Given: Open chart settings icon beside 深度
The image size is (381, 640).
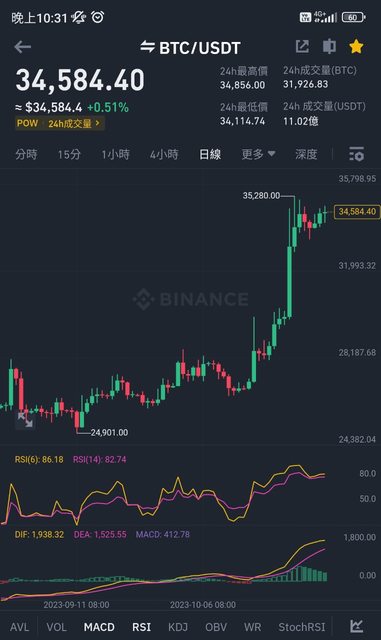Looking at the screenshot, I should tap(356, 154).
